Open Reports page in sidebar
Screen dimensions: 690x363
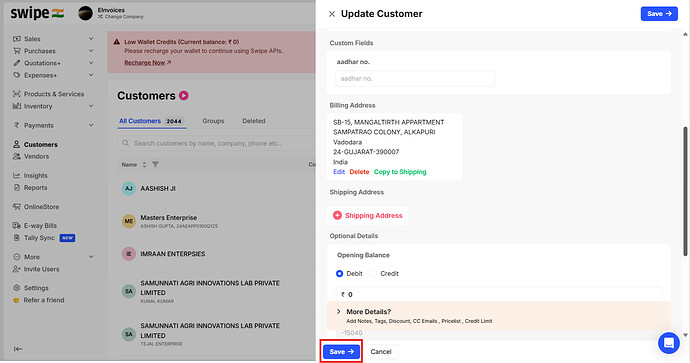(x=36, y=187)
